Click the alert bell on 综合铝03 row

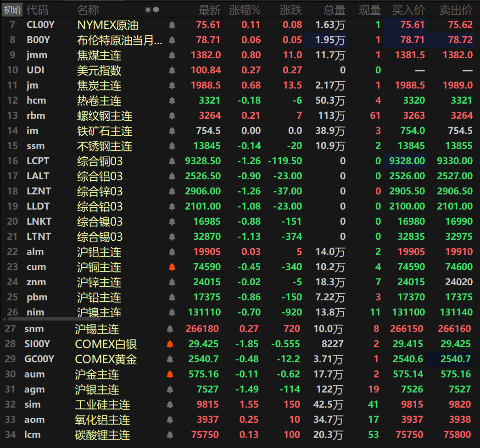point(172,176)
